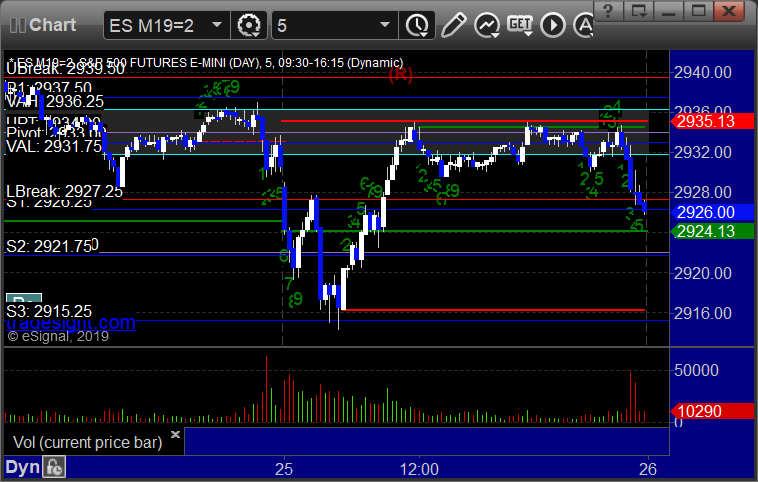Click the 2940.00 price axis label

(x=703, y=73)
